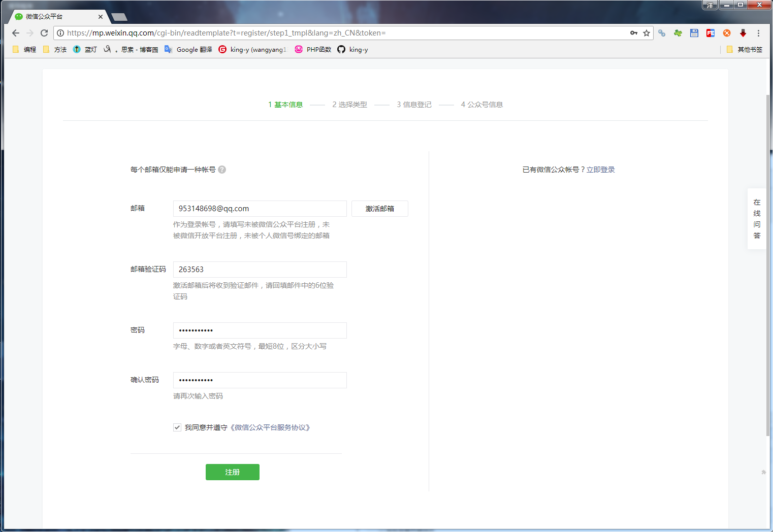Click the 已有微信公众帐号？ text
Viewport: 773px width, 532px height.
554,170
